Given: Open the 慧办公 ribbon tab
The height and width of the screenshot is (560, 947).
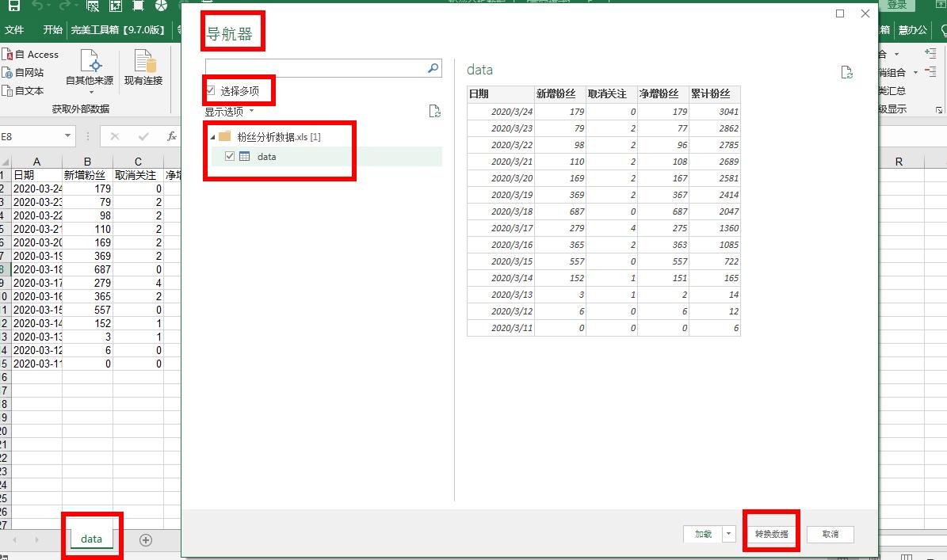Looking at the screenshot, I should pyautogui.click(x=913, y=29).
